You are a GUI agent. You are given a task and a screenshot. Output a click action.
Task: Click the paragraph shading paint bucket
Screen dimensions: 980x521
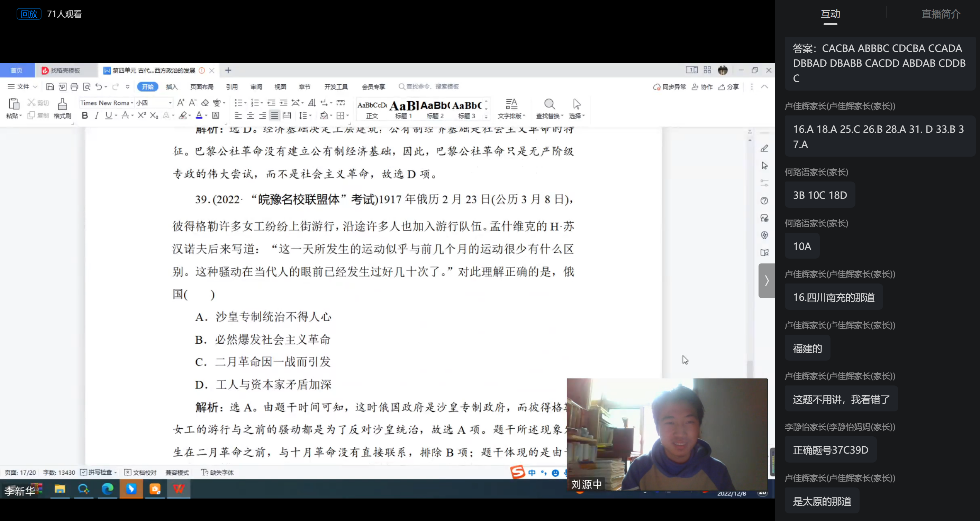click(x=324, y=115)
